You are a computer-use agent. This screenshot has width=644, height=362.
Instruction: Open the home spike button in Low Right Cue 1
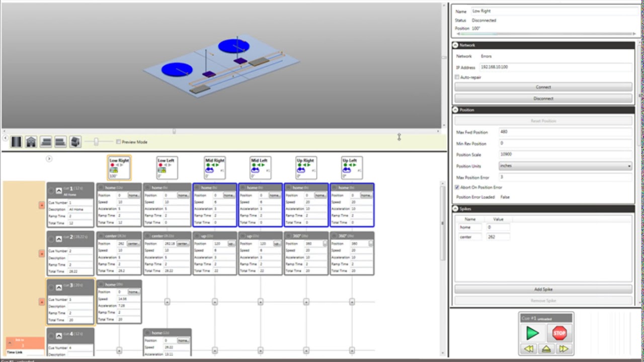[134, 195]
